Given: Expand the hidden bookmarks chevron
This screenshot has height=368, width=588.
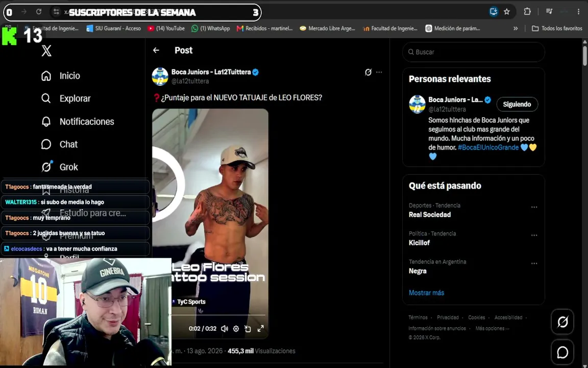Looking at the screenshot, I should pos(516,29).
